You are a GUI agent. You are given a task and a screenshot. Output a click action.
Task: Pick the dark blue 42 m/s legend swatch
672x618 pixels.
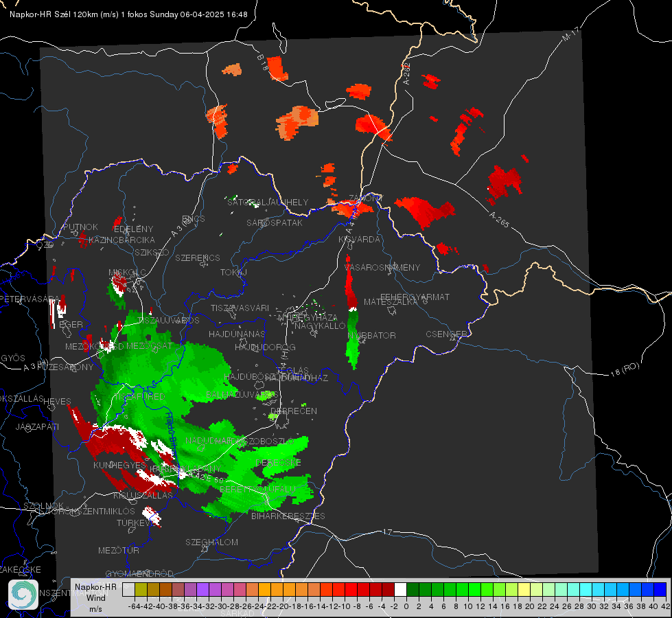pyautogui.click(x=660, y=590)
